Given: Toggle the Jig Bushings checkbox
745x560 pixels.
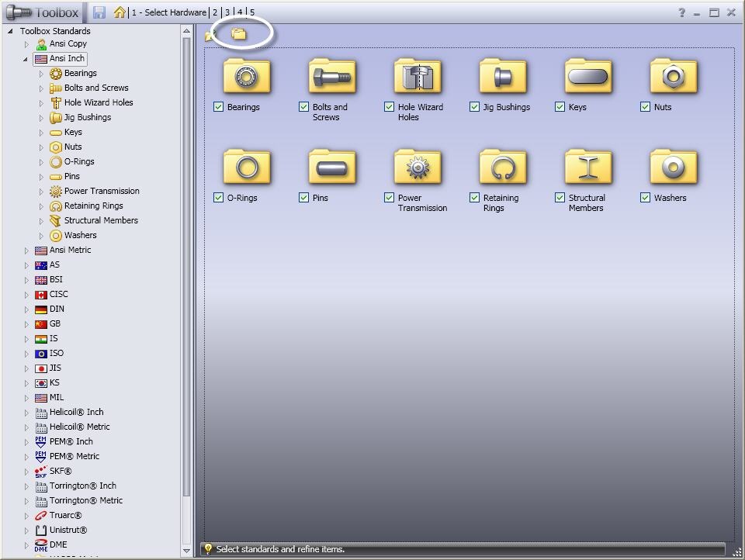Looking at the screenshot, I should click(x=474, y=107).
